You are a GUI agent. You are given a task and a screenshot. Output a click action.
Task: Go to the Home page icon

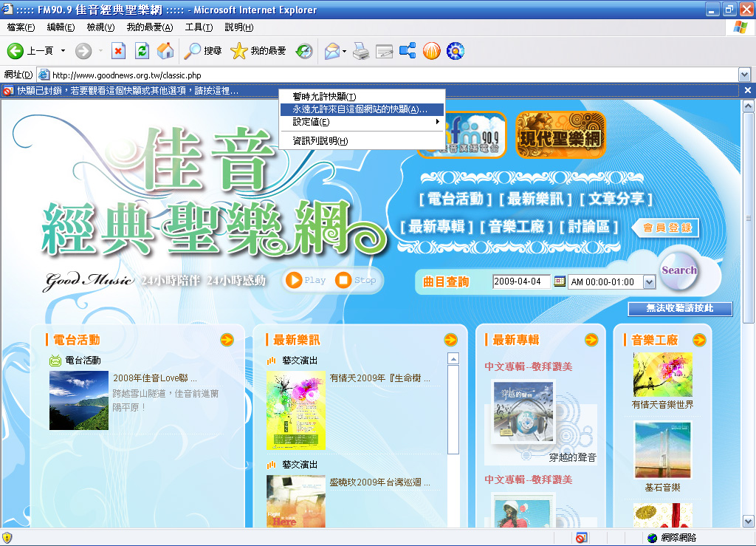coord(165,51)
